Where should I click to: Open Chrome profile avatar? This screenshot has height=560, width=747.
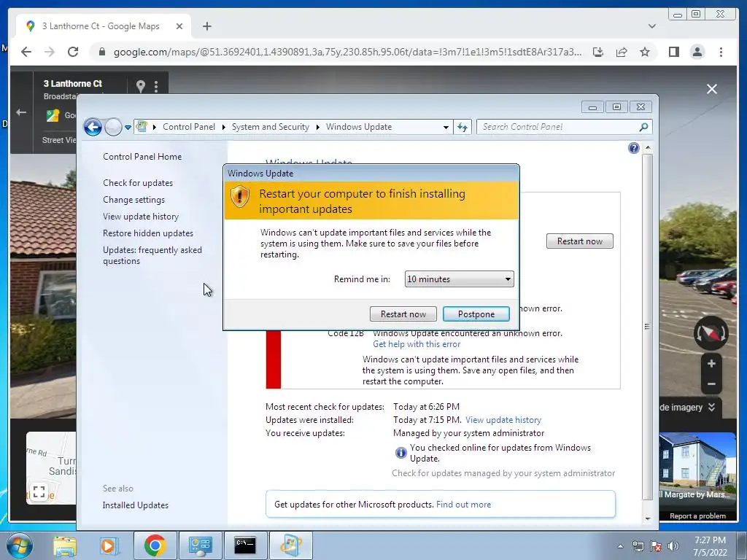tap(697, 52)
